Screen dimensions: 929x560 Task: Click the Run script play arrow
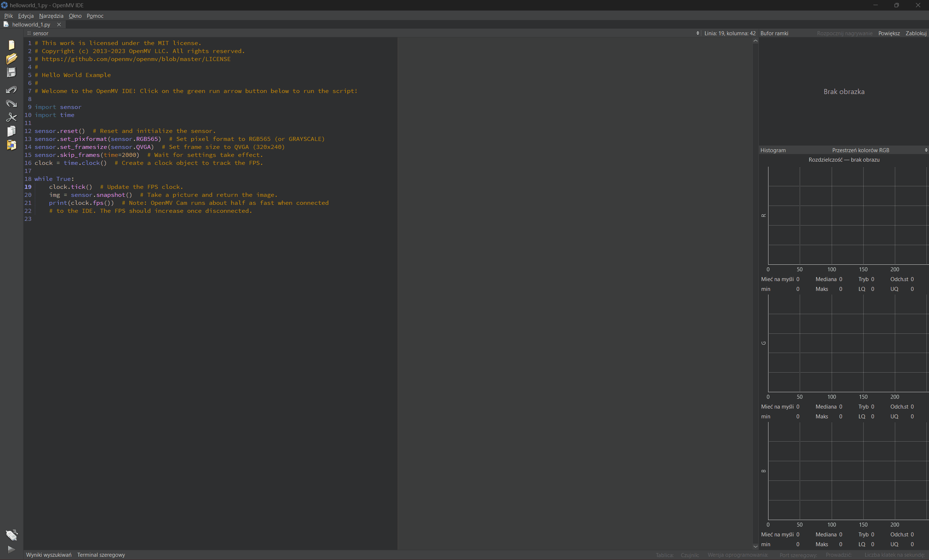[x=11, y=549]
